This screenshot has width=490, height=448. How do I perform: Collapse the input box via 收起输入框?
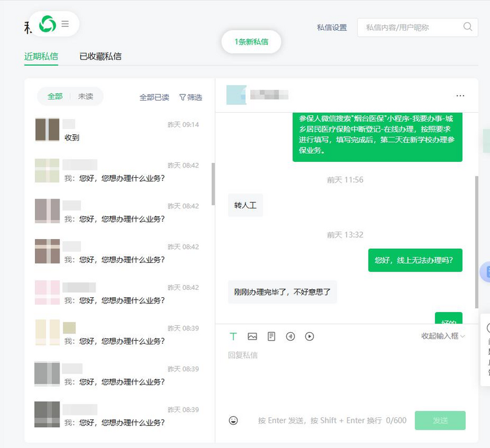tap(443, 336)
